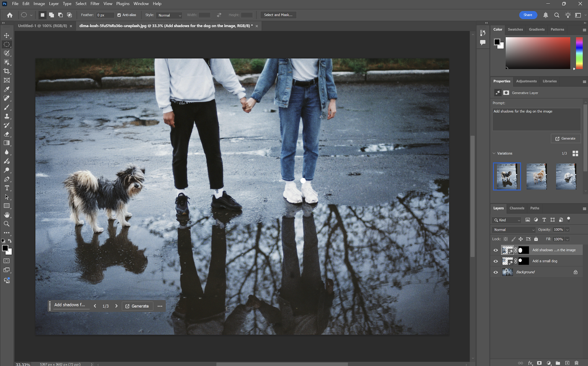This screenshot has width=588, height=366.
Task: Open the Filter menu
Action: click(x=95, y=4)
